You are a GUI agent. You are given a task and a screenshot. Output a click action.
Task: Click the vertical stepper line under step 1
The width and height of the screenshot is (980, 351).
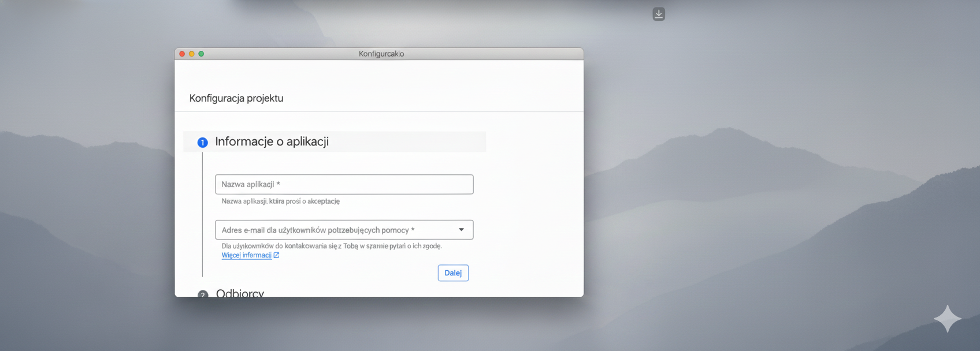click(x=202, y=214)
